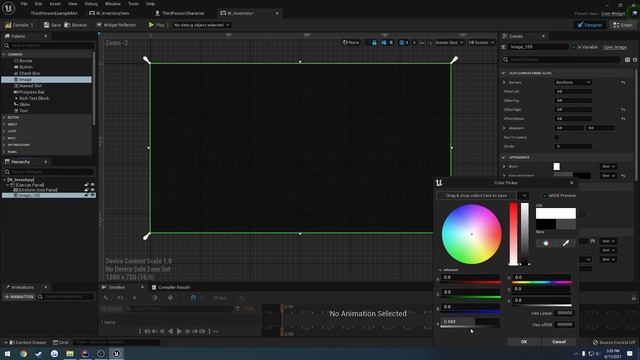Click None localization preview button
Image resolution: width=640 pixels, height=360 pixels.
[351, 42]
